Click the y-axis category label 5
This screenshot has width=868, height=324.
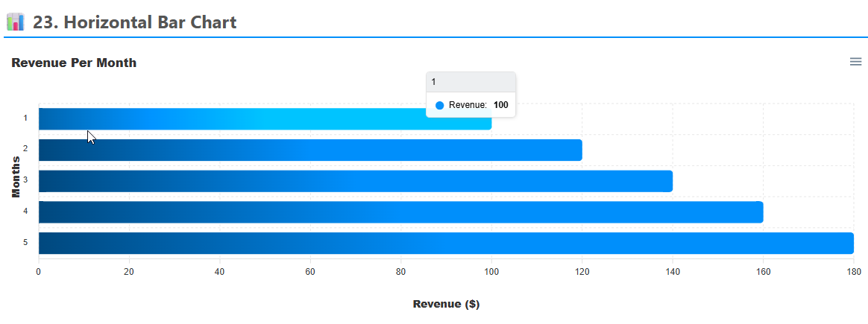(x=25, y=242)
